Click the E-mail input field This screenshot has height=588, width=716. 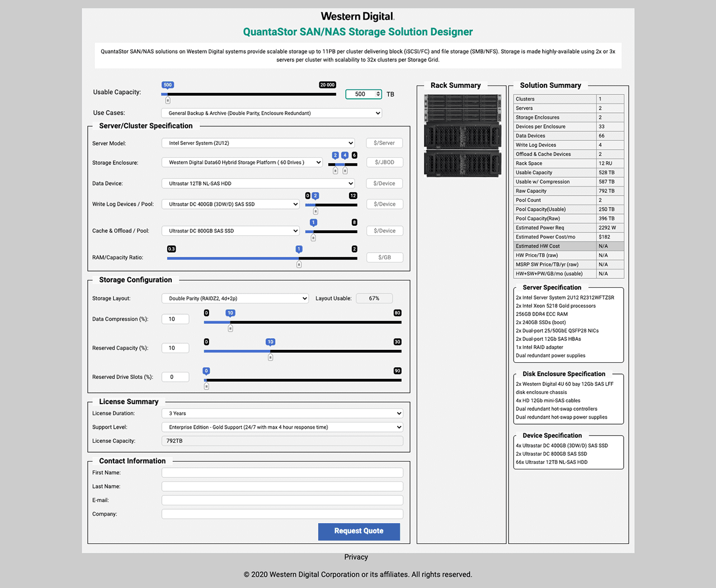(x=282, y=500)
